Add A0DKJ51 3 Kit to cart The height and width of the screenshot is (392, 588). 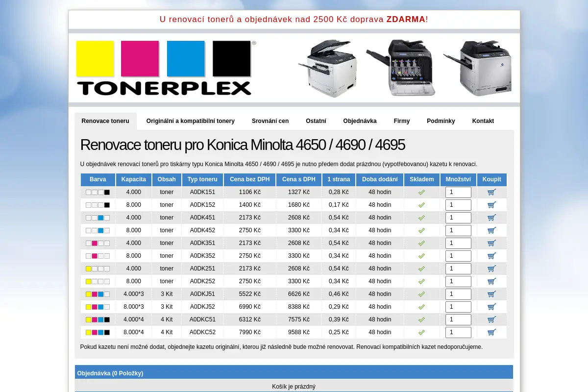[x=491, y=294]
